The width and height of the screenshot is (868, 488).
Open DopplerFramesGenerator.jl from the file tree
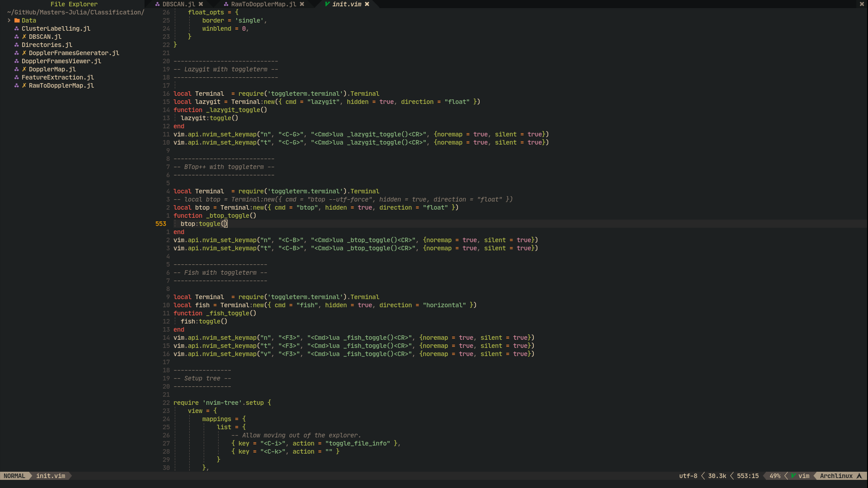click(x=74, y=53)
